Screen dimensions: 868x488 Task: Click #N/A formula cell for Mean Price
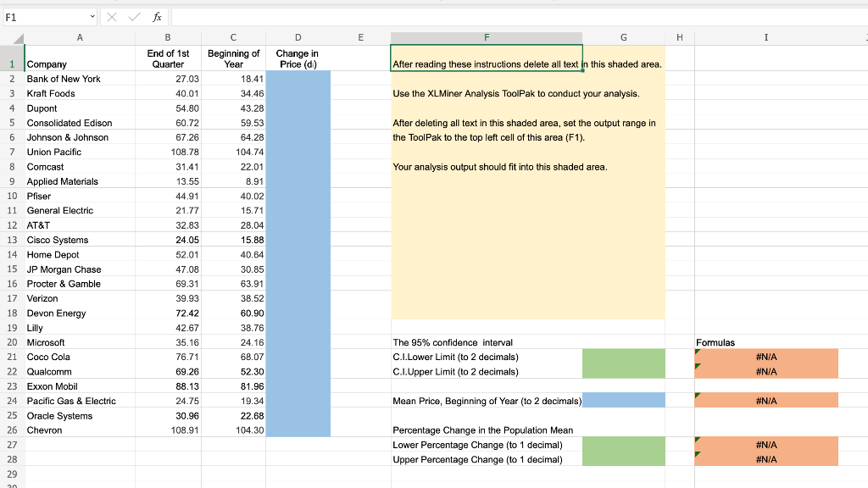coord(766,401)
